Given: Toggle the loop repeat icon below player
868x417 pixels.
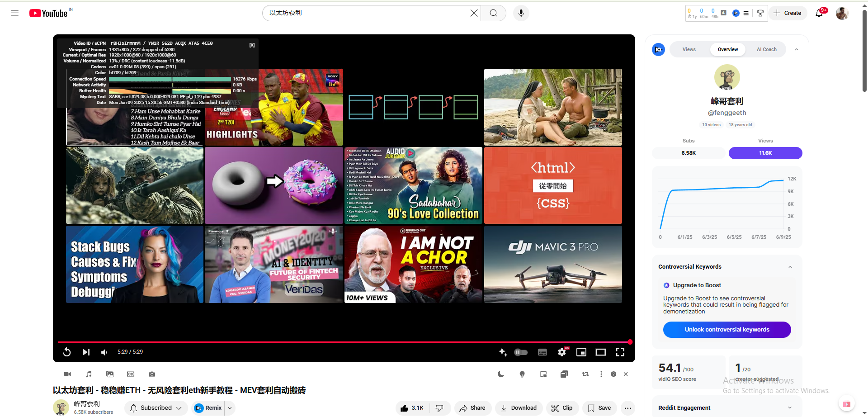Looking at the screenshot, I should pyautogui.click(x=585, y=374).
